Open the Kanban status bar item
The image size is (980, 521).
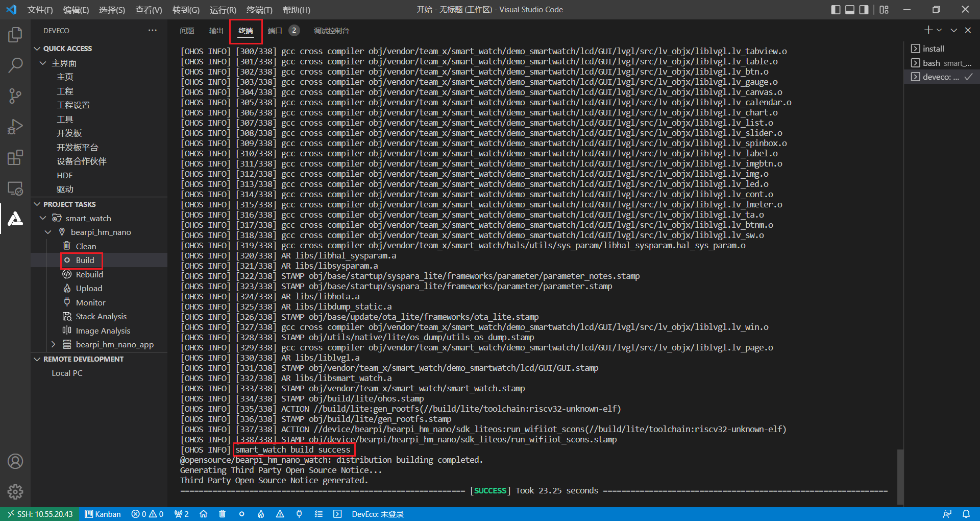pos(103,514)
